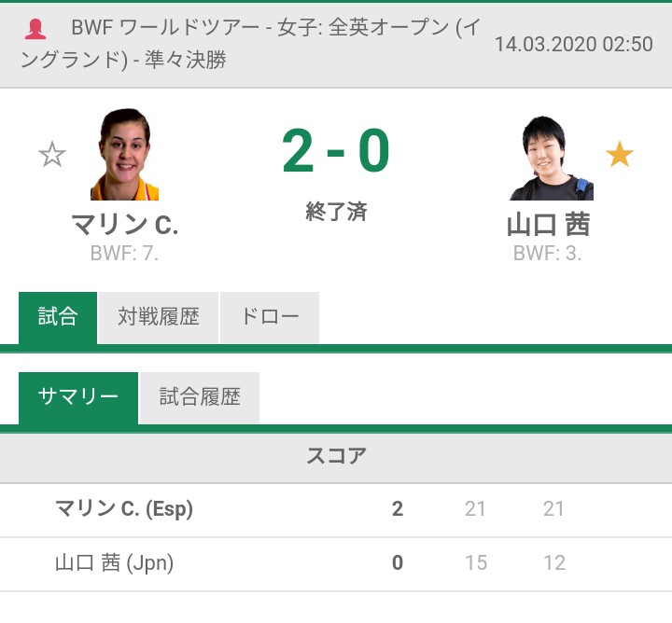Toggle favorite star for マリン C.
672x623 pixels.
52,154
